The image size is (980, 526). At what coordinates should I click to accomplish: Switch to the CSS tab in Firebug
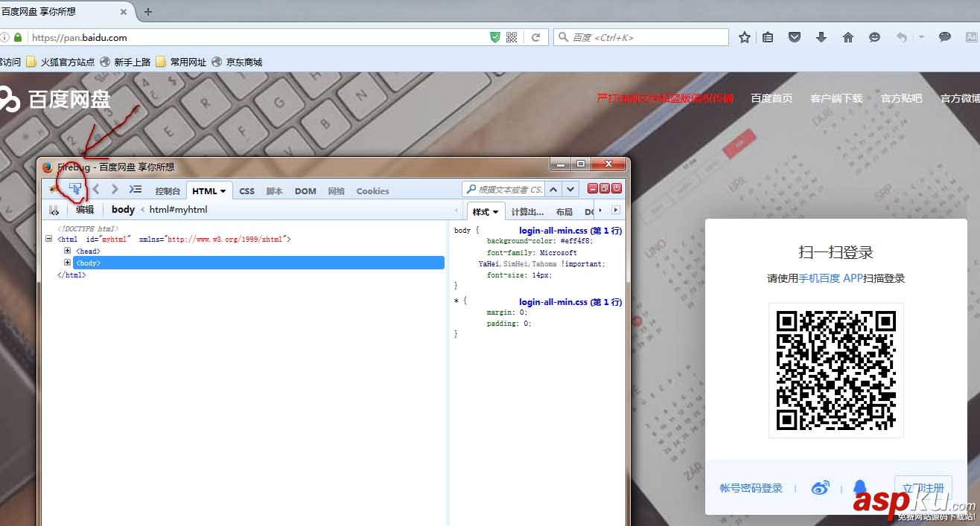(x=246, y=190)
